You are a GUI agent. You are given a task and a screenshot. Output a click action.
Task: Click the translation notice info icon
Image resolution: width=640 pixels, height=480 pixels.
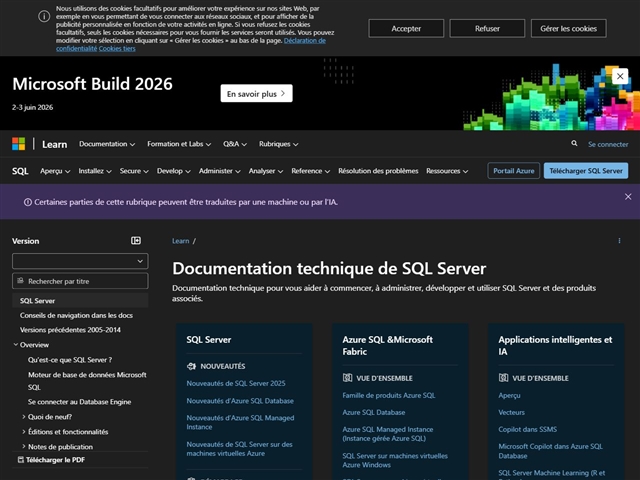click(28, 202)
